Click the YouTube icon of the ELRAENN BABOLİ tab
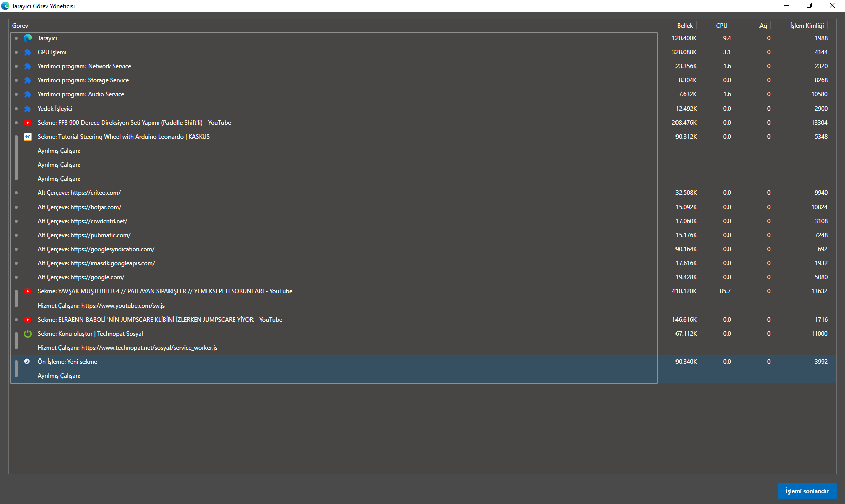This screenshot has width=845, height=504. point(28,320)
